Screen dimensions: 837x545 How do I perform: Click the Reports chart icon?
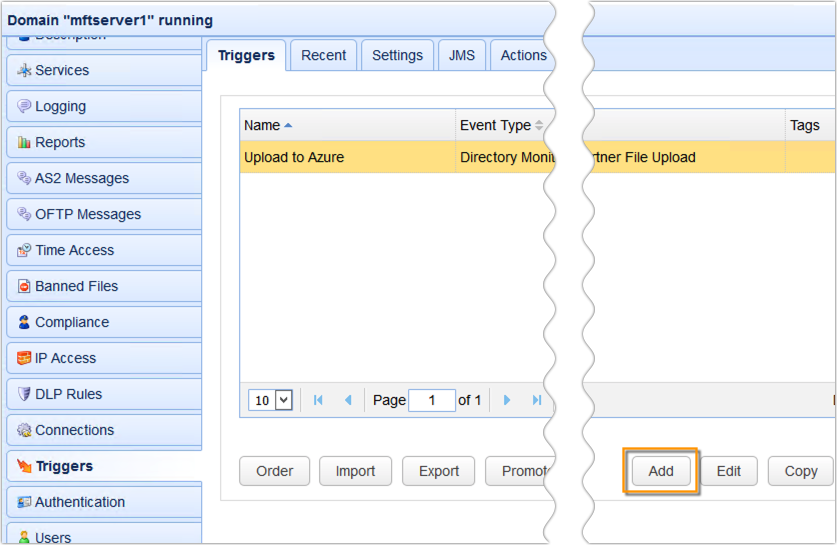coord(24,143)
